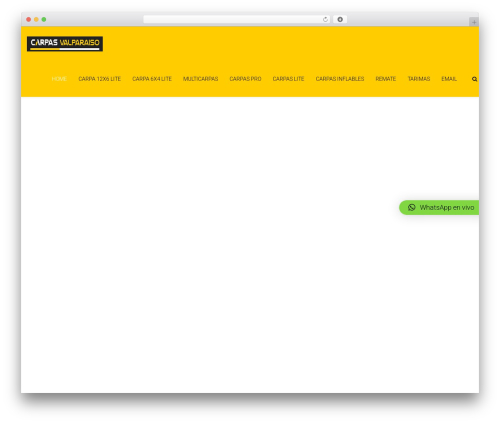Click the Carpas Valparaiso logo

[x=65, y=44]
